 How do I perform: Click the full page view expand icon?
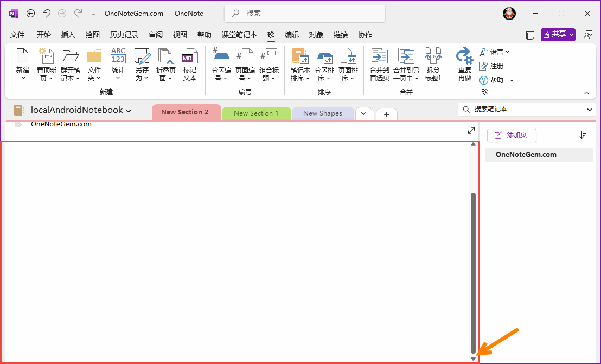(471, 131)
